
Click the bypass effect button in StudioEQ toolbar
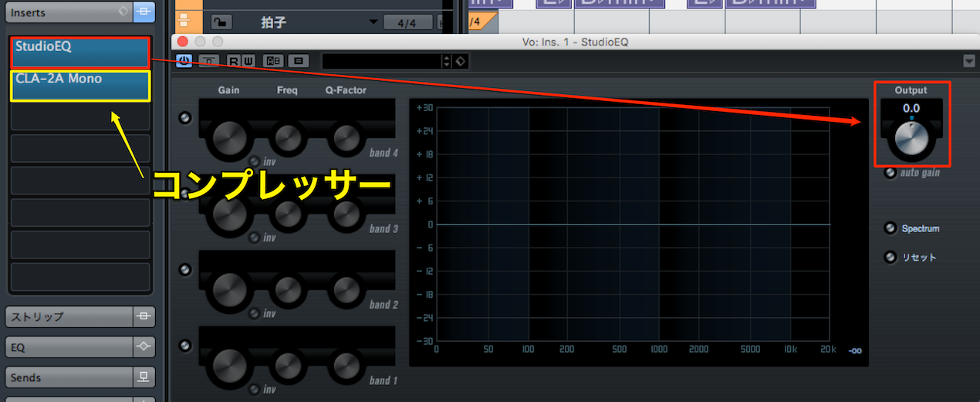[x=208, y=60]
